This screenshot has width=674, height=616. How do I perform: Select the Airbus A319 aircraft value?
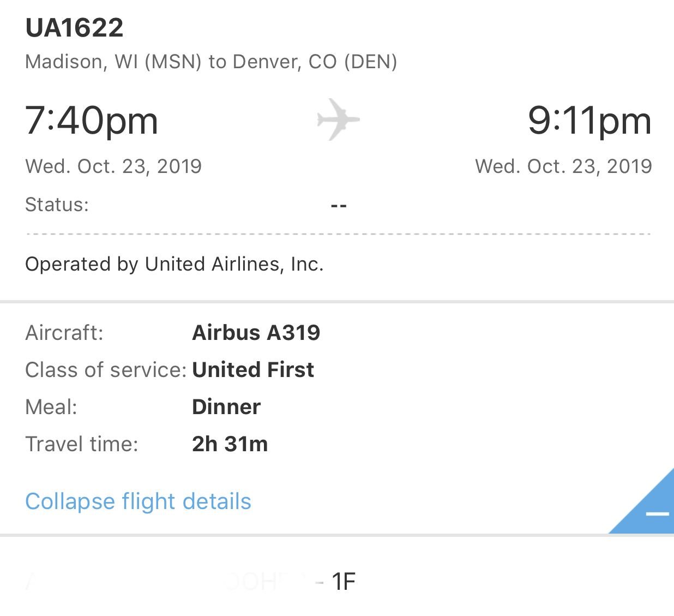pyautogui.click(x=256, y=332)
